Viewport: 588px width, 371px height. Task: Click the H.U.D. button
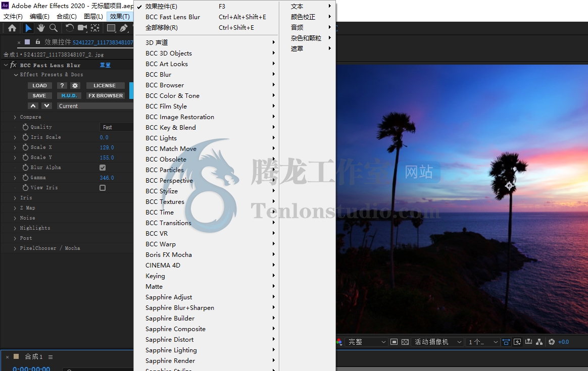[69, 95]
